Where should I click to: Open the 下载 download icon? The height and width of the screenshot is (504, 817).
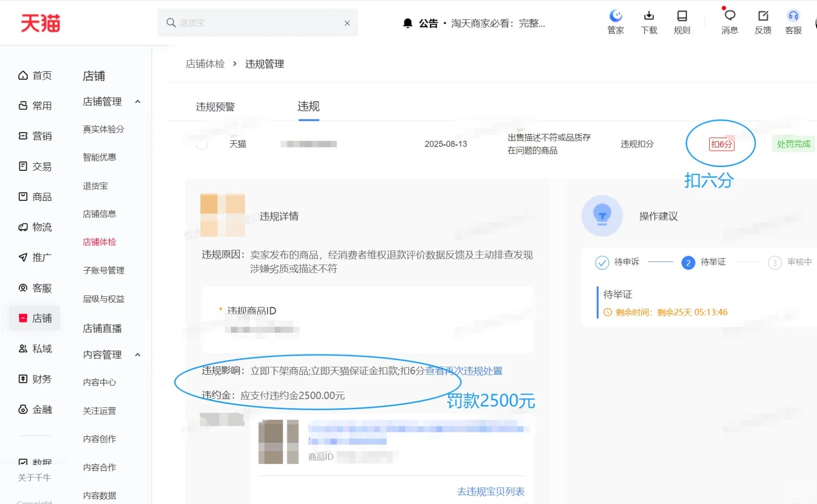pos(649,22)
